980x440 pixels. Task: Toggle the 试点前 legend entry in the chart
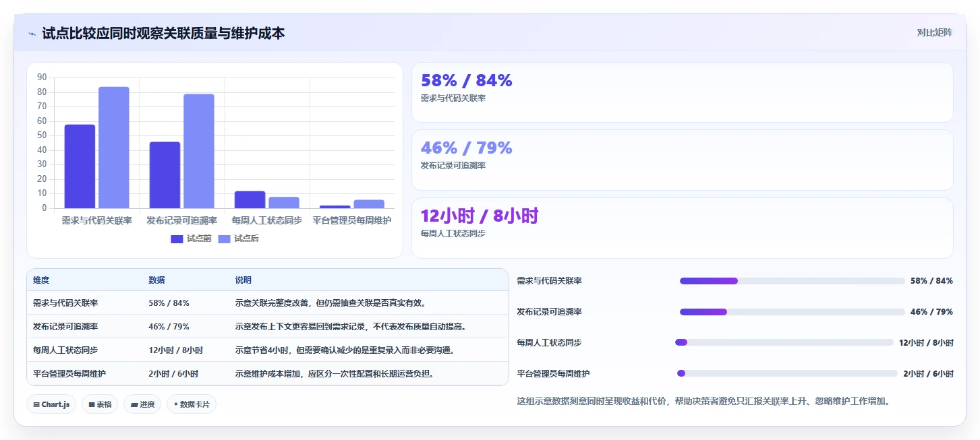click(191, 239)
